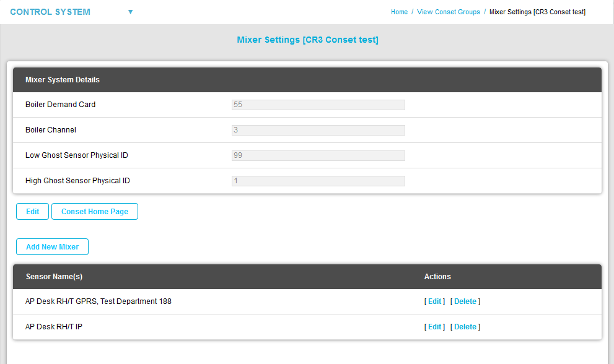Open View Conset Groups breadcrumb link
Screen dimensions: 614x364
[449, 12]
